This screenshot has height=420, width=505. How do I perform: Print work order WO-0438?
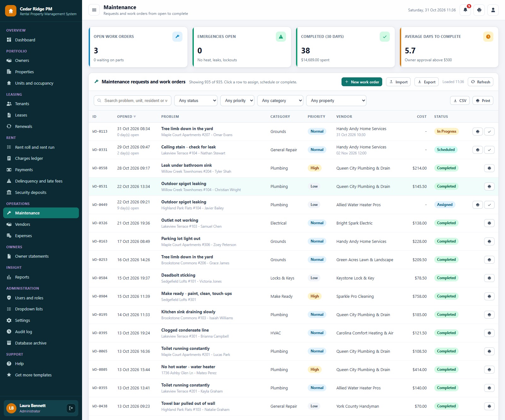pos(489,406)
